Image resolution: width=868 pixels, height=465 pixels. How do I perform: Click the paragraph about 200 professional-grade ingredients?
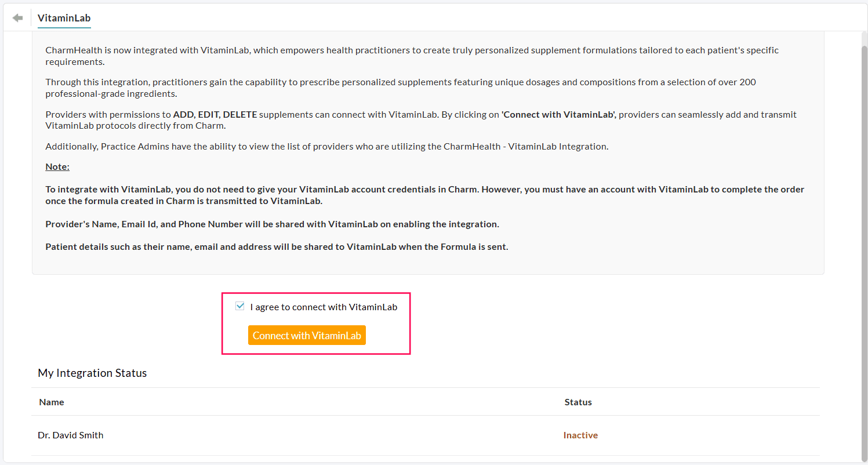(400, 88)
